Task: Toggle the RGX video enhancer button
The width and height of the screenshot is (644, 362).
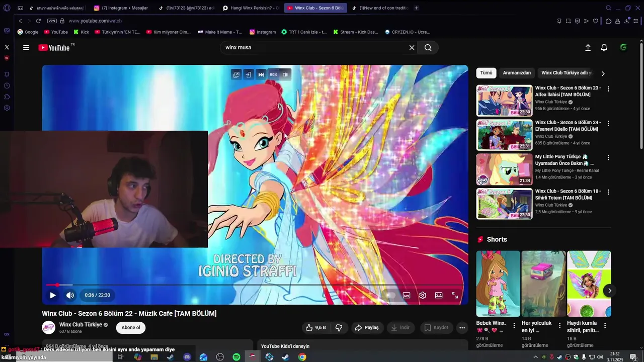Action: (x=273, y=74)
